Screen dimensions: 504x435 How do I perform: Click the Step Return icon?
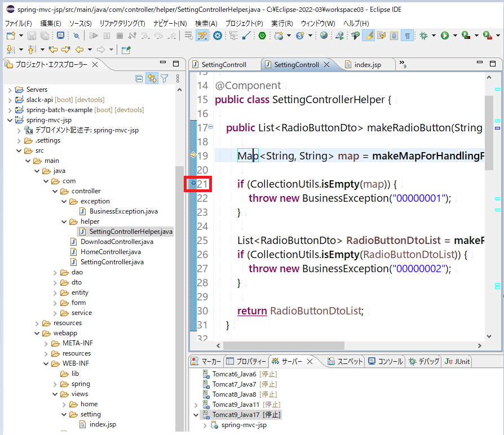click(x=171, y=35)
